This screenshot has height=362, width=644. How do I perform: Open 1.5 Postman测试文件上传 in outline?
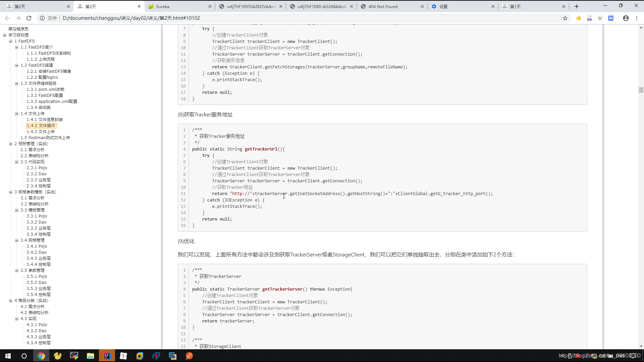(45, 138)
